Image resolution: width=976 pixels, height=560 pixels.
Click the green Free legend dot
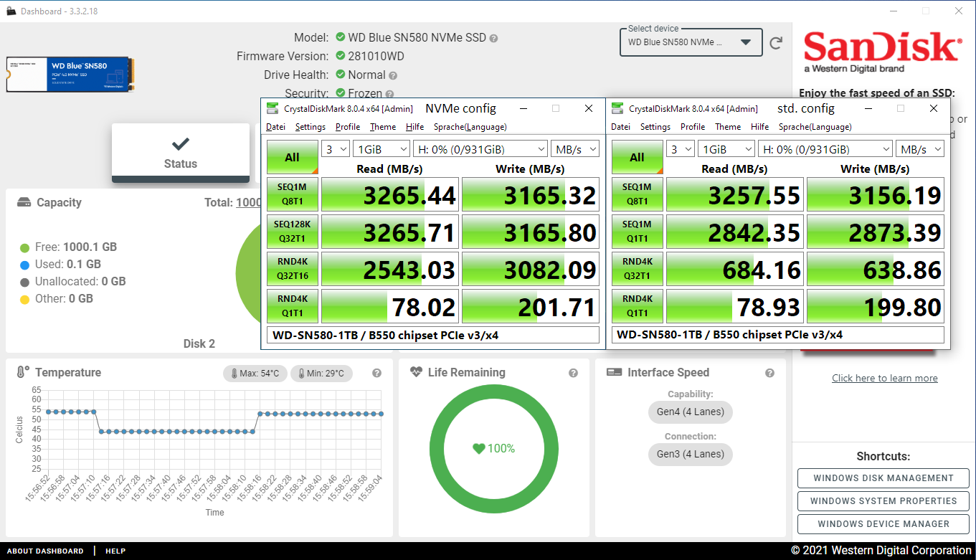(x=25, y=247)
